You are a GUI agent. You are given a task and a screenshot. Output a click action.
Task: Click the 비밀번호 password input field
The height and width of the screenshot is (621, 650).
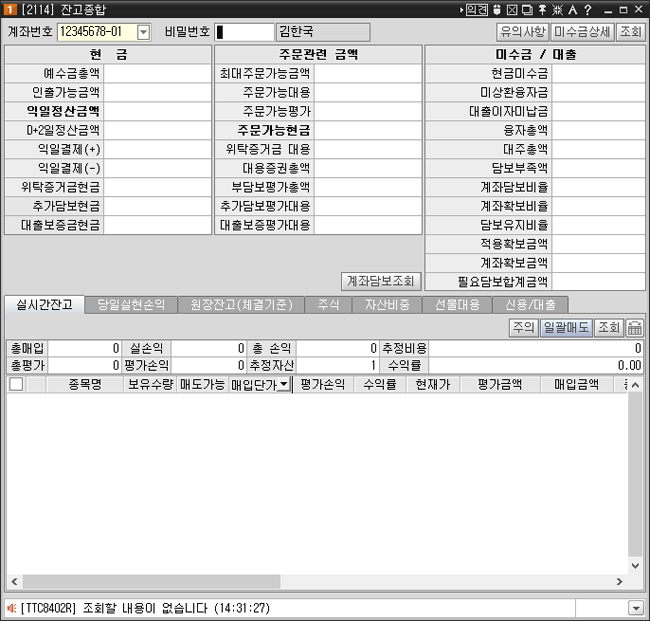click(x=243, y=32)
